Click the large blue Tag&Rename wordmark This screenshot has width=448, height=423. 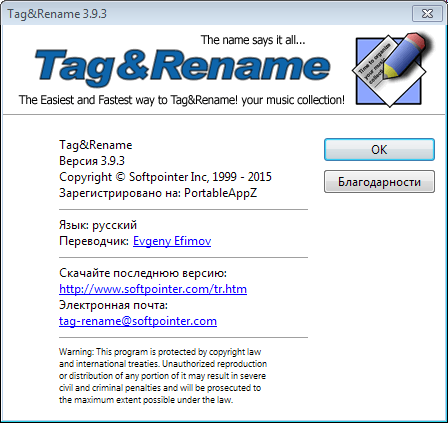tap(182, 67)
